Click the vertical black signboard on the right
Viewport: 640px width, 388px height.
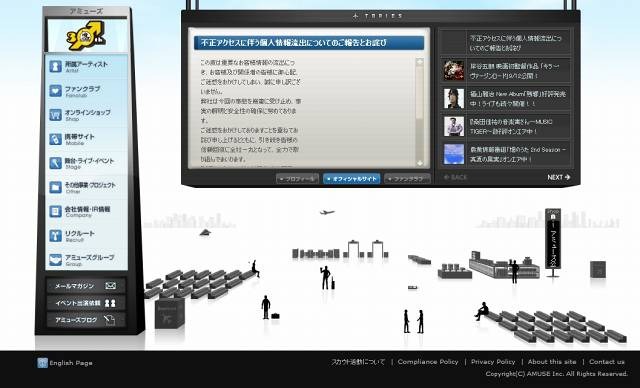553,239
